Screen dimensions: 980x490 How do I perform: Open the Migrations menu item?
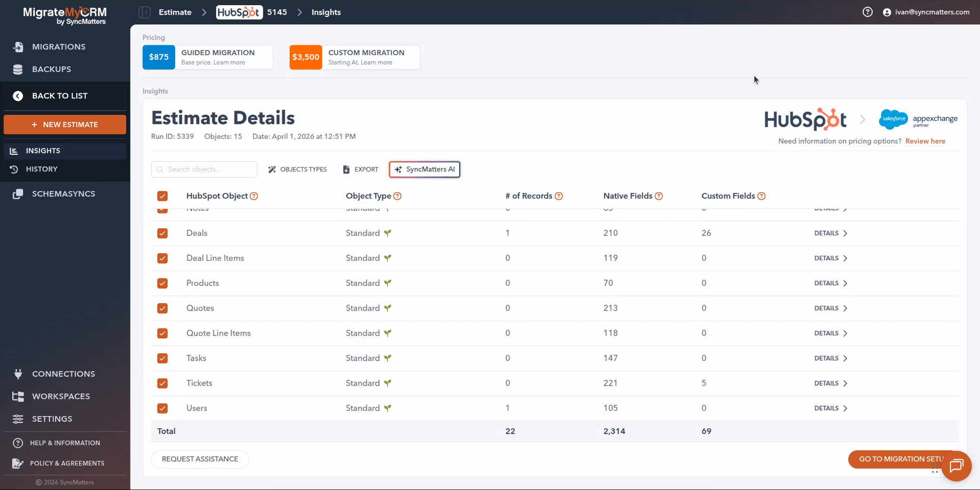point(59,47)
